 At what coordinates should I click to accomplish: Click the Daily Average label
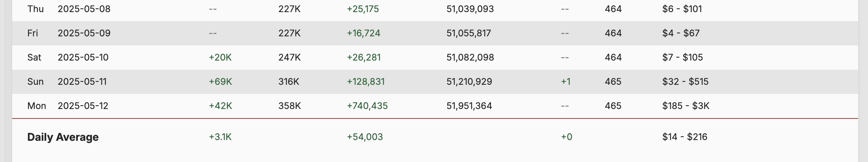[63, 137]
